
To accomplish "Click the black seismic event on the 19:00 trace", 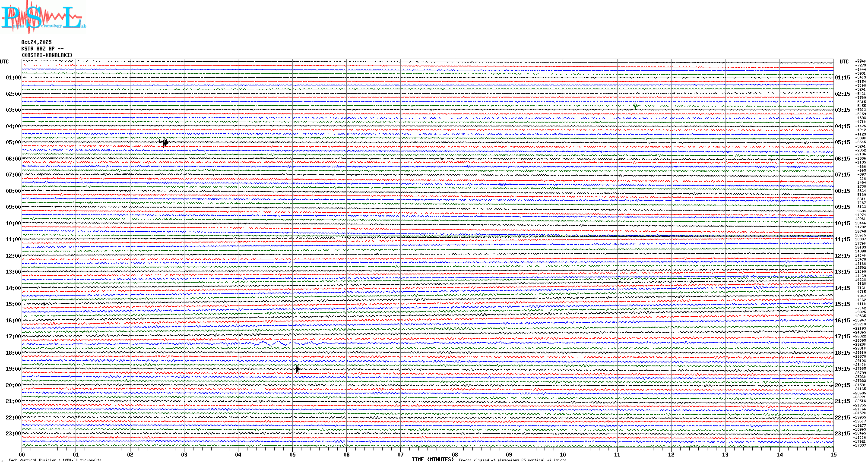I will point(297,369).
